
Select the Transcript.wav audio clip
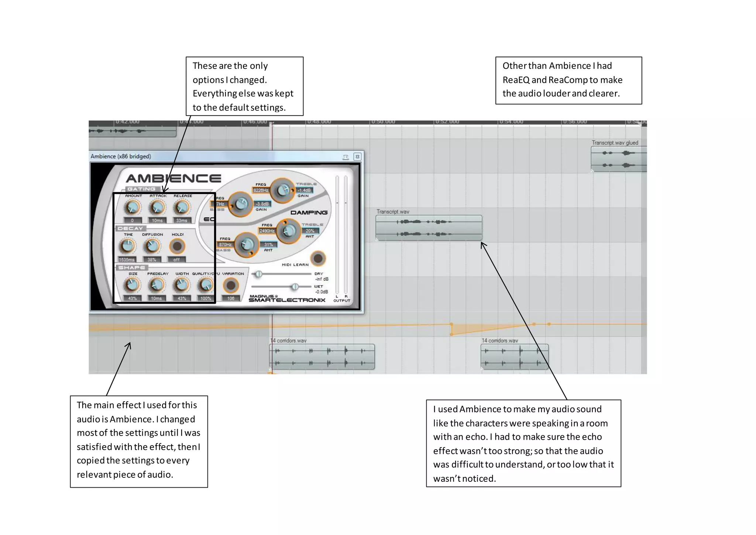click(429, 228)
